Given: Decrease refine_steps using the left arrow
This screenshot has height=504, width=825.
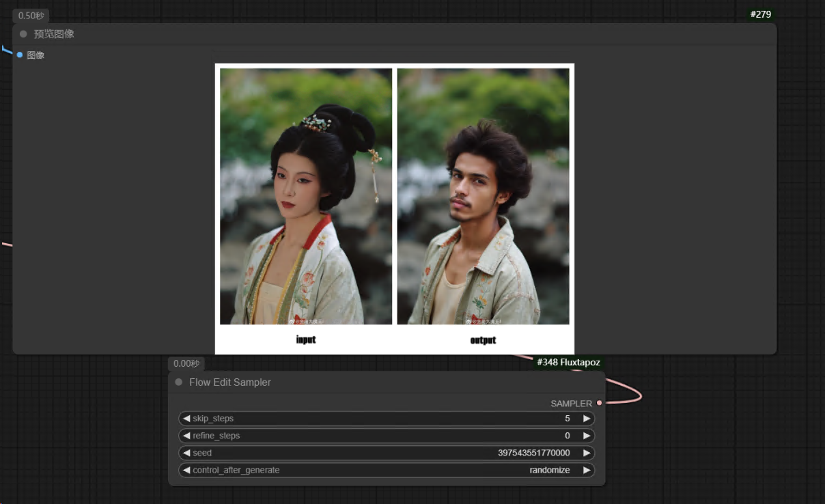Looking at the screenshot, I should 186,436.
